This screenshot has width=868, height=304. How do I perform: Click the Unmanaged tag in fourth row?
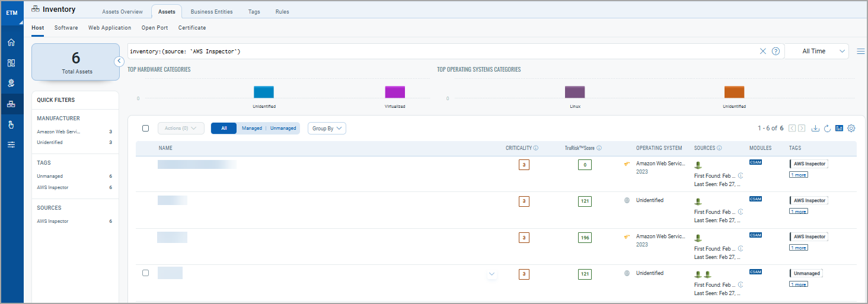click(x=806, y=273)
